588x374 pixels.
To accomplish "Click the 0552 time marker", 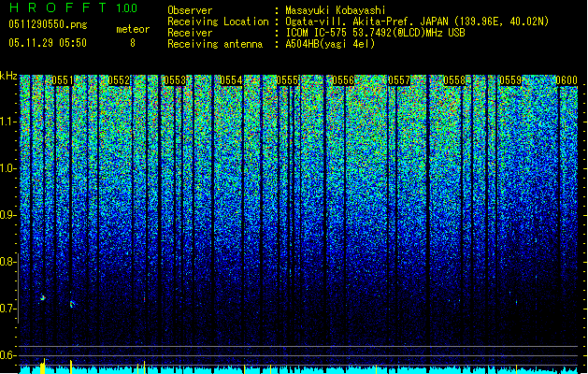I will [119, 80].
